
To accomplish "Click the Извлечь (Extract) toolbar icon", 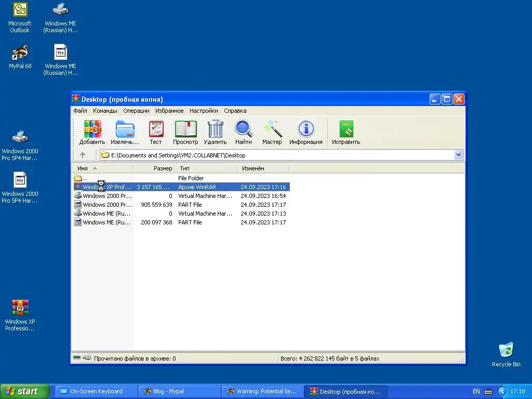I will tap(125, 132).
